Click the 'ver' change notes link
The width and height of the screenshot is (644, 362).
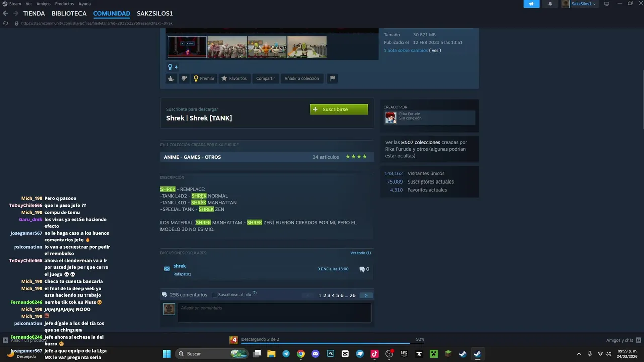click(435, 50)
